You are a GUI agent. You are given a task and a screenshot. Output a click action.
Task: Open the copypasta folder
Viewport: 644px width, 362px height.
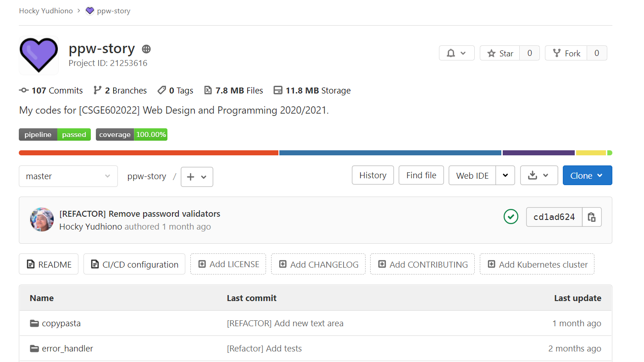click(x=61, y=323)
